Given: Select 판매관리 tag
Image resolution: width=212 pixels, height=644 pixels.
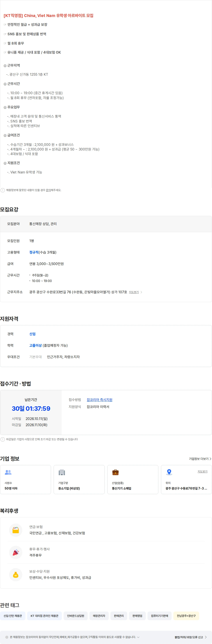Looking at the screenshot, I should (119, 616).
